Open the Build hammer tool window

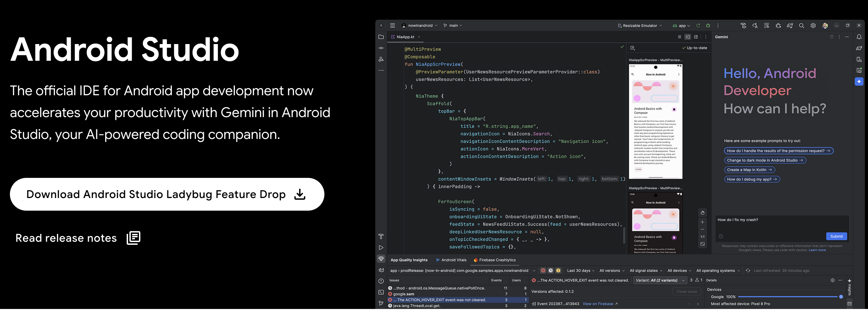click(x=381, y=236)
